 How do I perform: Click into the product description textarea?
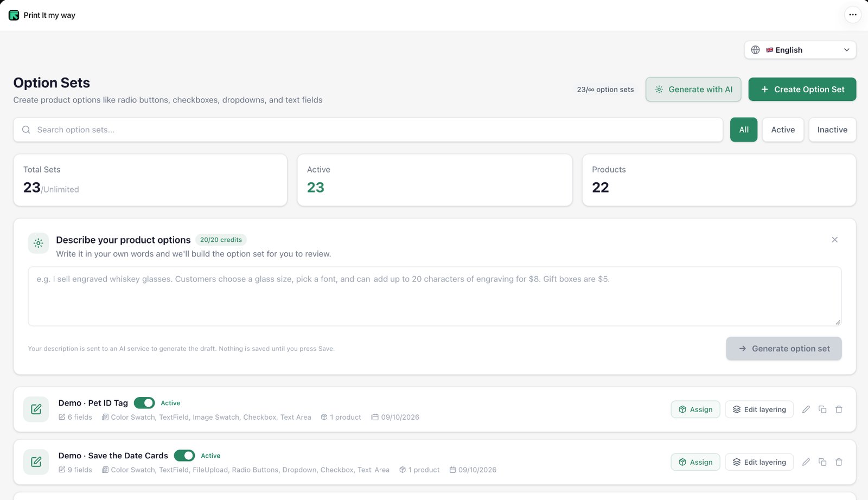(435, 296)
